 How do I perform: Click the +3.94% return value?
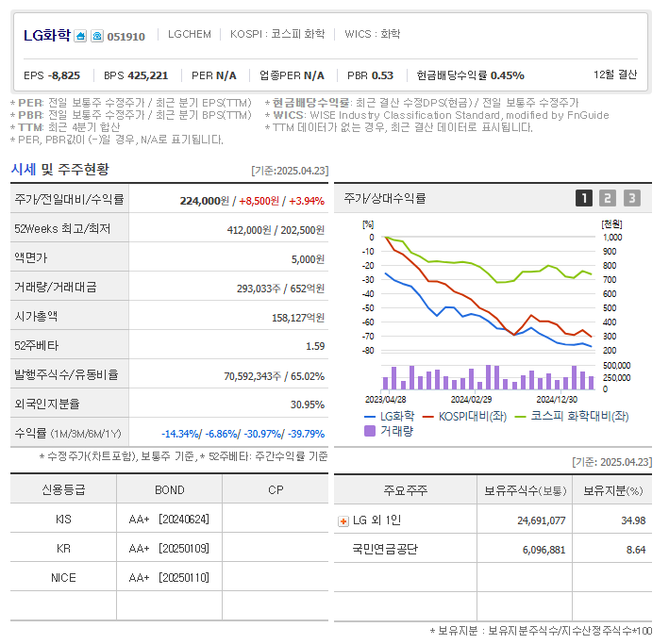tap(307, 201)
